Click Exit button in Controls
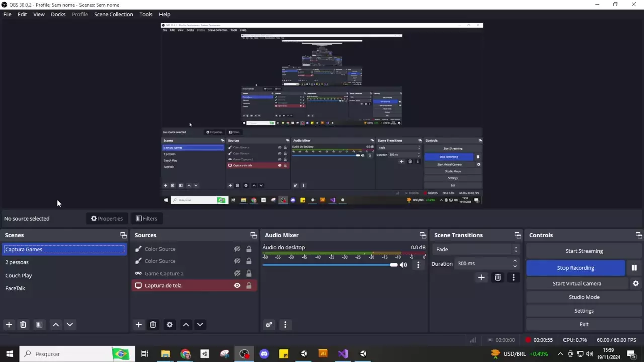The image size is (644, 362). [584, 324]
